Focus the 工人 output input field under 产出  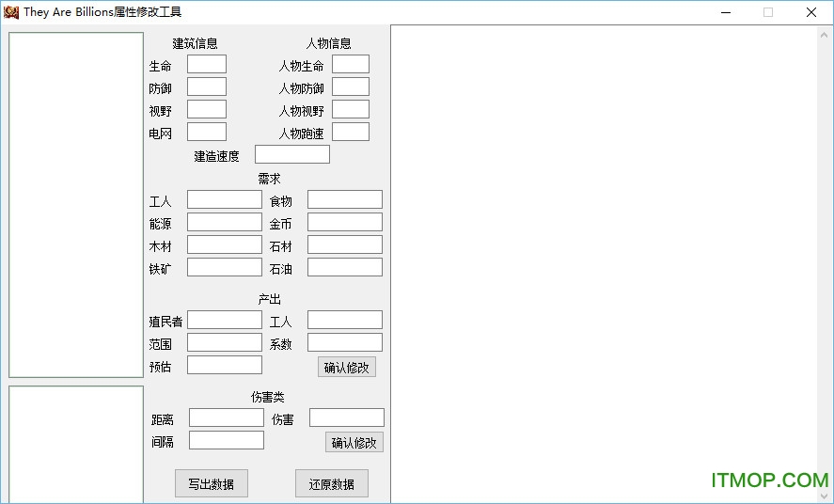tap(345, 320)
